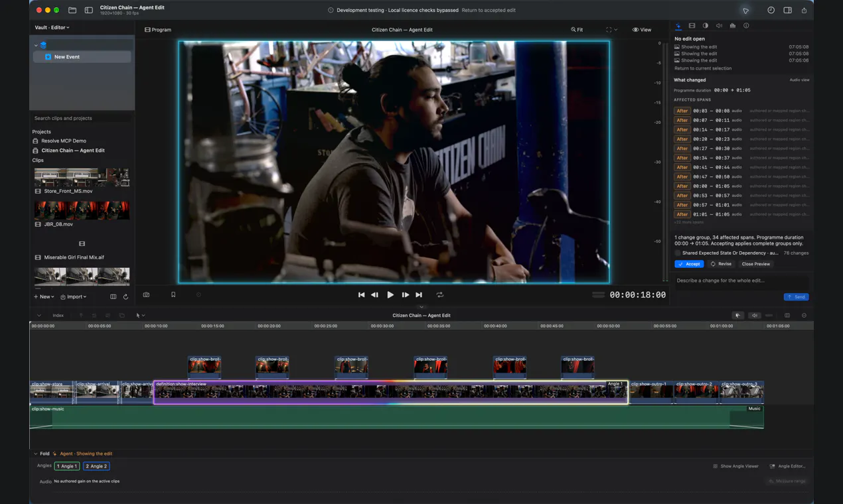Accept the proposed edit
This screenshot has height=504, width=843.
tap(689, 264)
